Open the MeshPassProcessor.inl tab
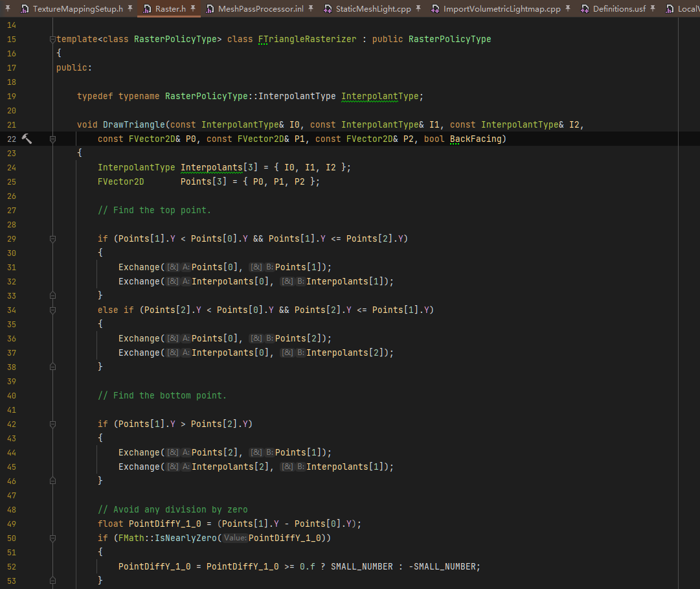 [x=260, y=9]
